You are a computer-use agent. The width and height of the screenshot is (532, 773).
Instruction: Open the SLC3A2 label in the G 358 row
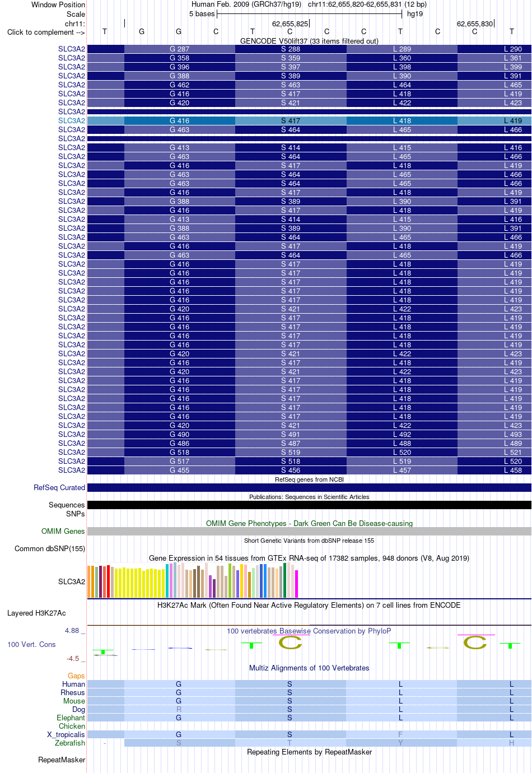point(72,58)
